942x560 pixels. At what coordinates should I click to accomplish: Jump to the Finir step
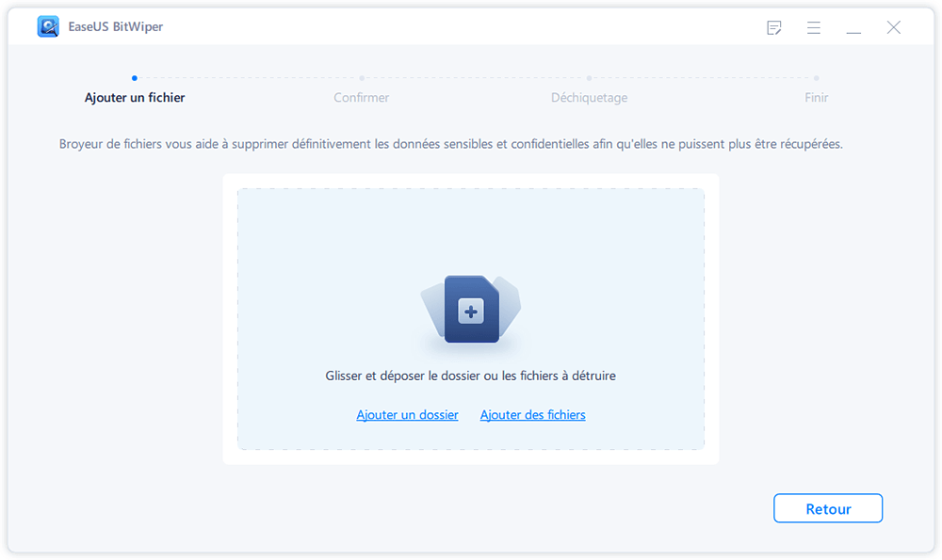(x=816, y=98)
